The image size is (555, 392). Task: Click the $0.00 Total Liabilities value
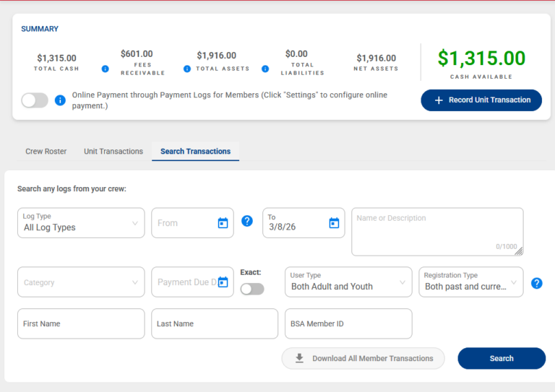pyautogui.click(x=296, y=53)
